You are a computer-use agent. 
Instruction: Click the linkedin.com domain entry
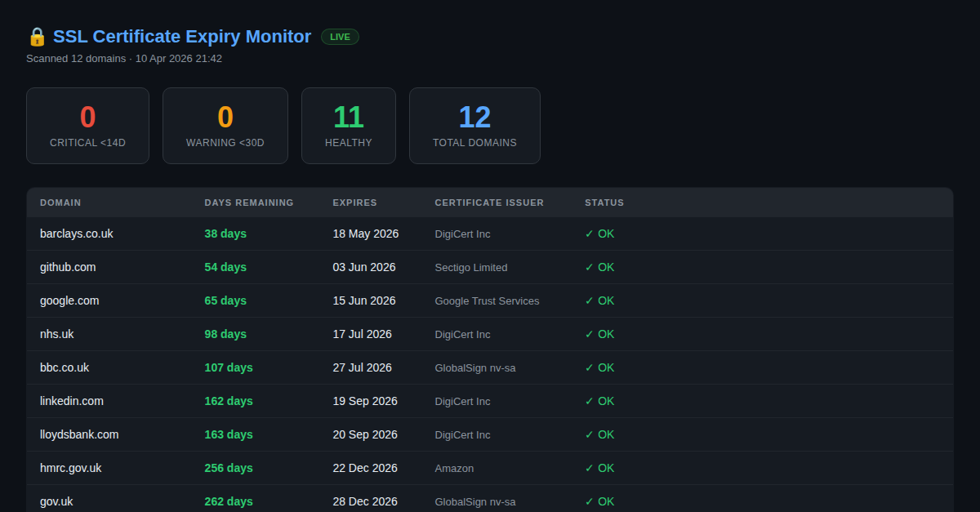coord(72,401)
